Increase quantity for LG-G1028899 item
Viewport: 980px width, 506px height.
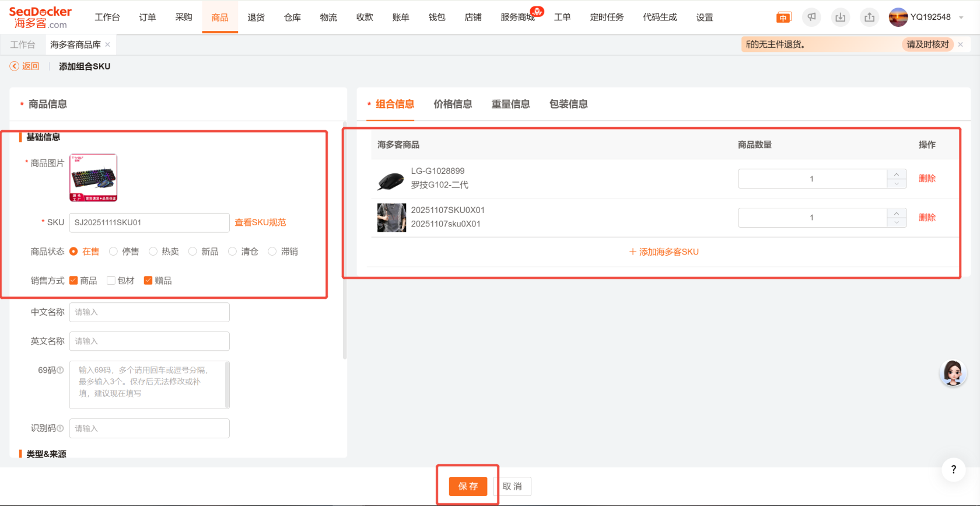point(897,175)
